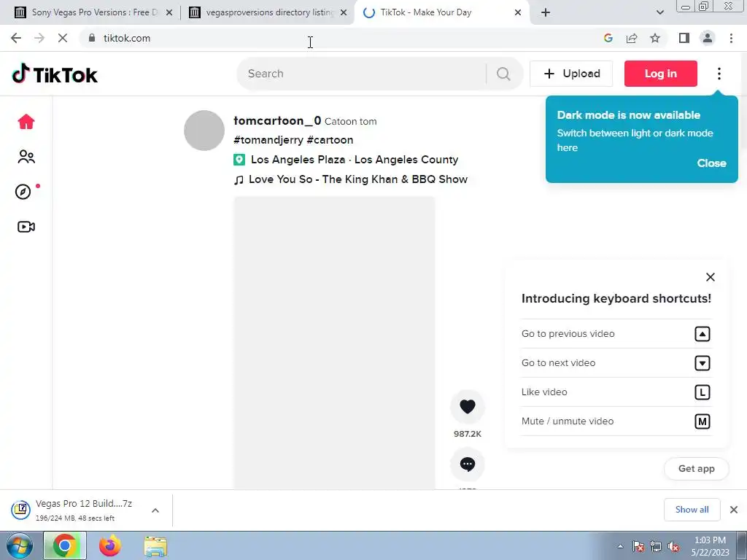Click the down arrow key shortcut icon
The height and width of the screenshot is (560, 747).
tap(703, 363)
